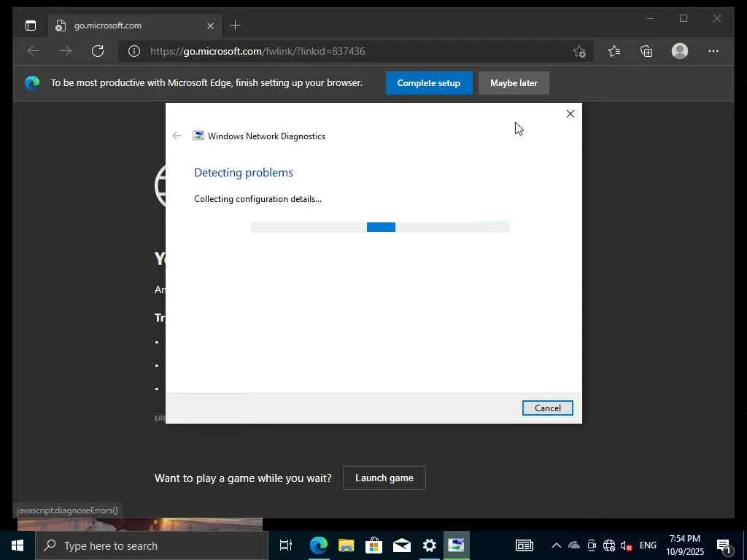Viewport: 747px width, 560px height.
Task: Click the dialog back arrow
Action: (x=177, y=136)
